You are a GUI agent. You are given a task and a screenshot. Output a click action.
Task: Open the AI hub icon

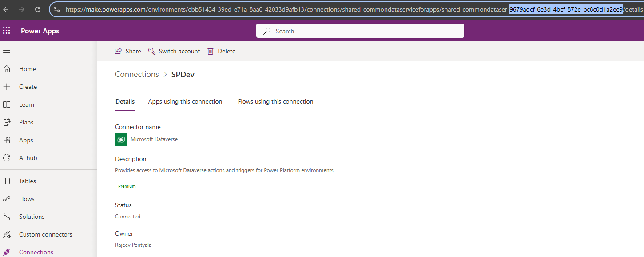pyautogui.click(x=7, y=158)
